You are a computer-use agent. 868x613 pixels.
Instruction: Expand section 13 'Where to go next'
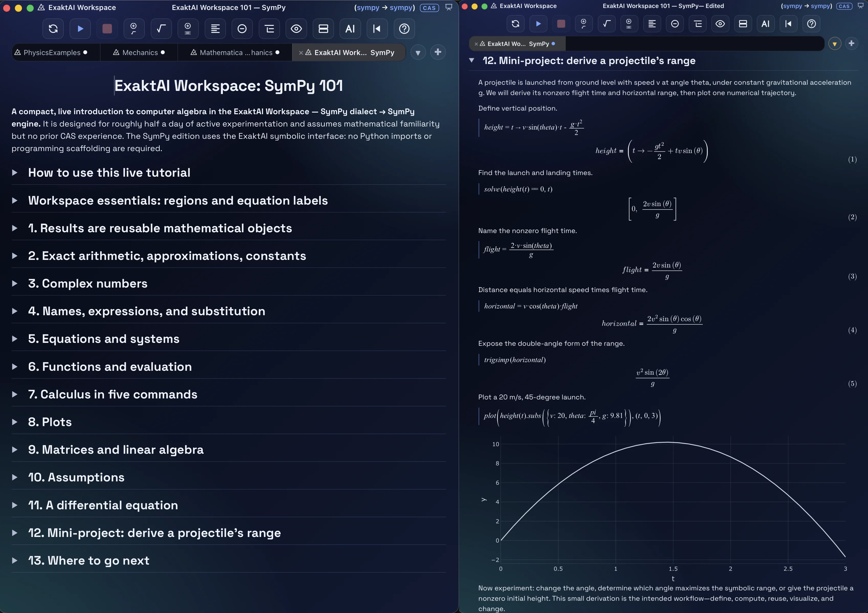coord(15,561)
